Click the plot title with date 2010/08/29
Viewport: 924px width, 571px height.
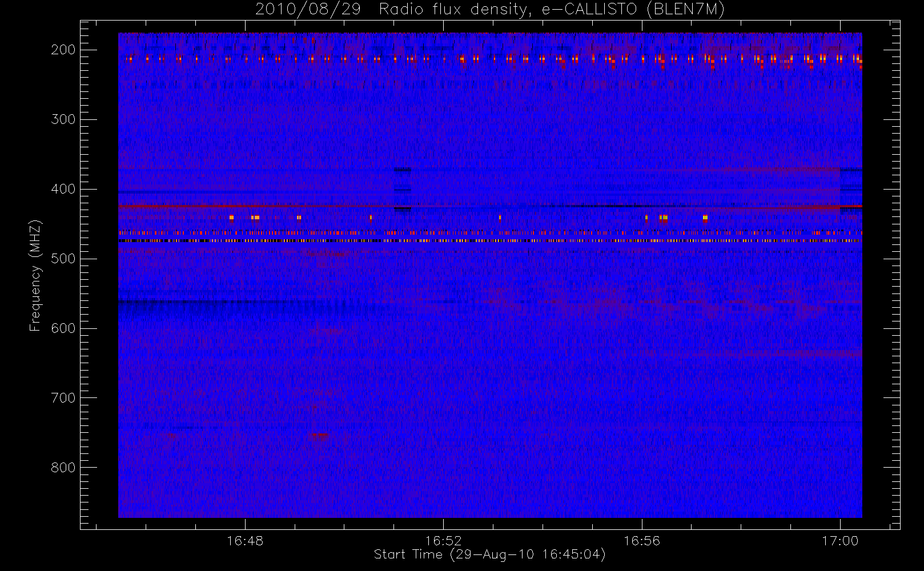tap(490, 9)
